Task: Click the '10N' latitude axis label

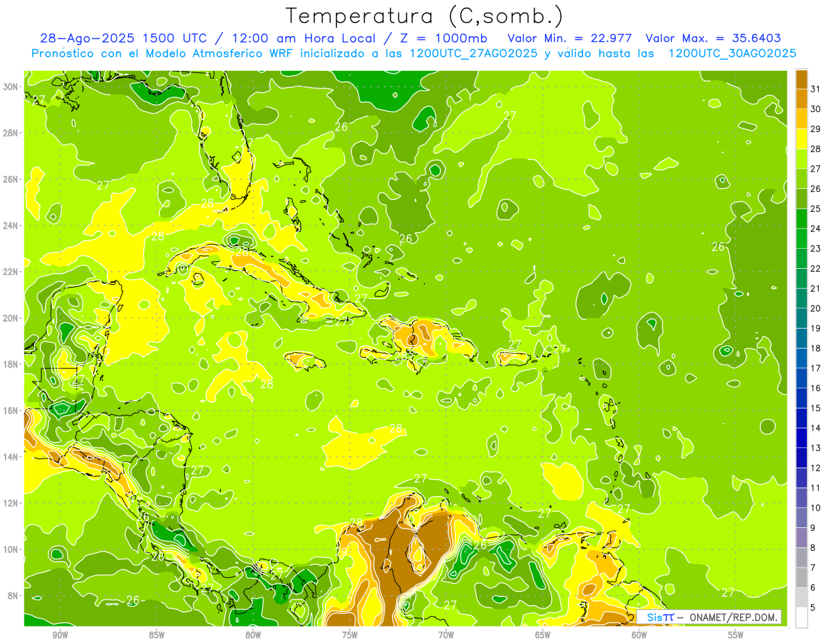Action: [12, 550]
